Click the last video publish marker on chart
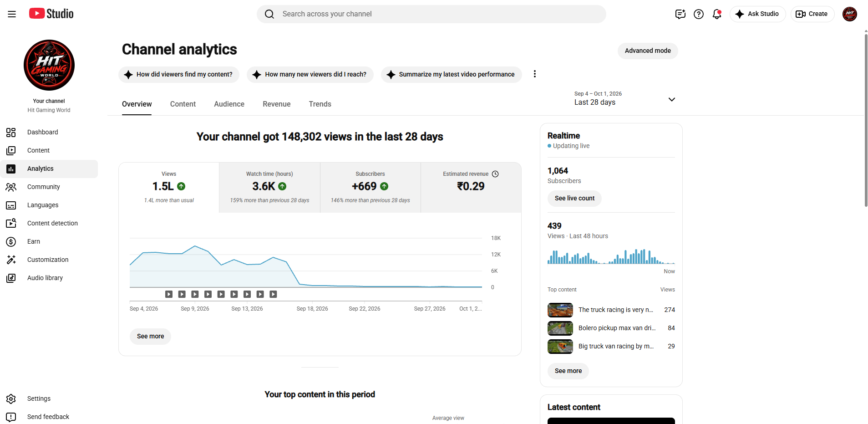 [273, 294]
